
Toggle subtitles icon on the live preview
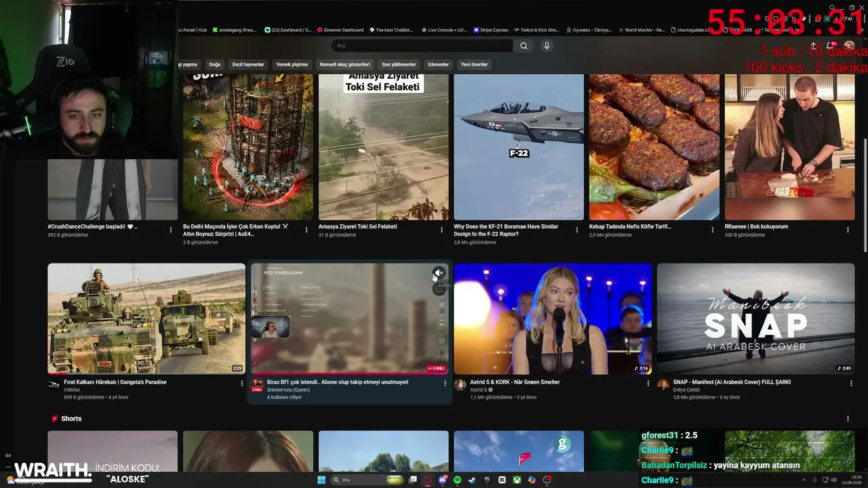(439, 289)
